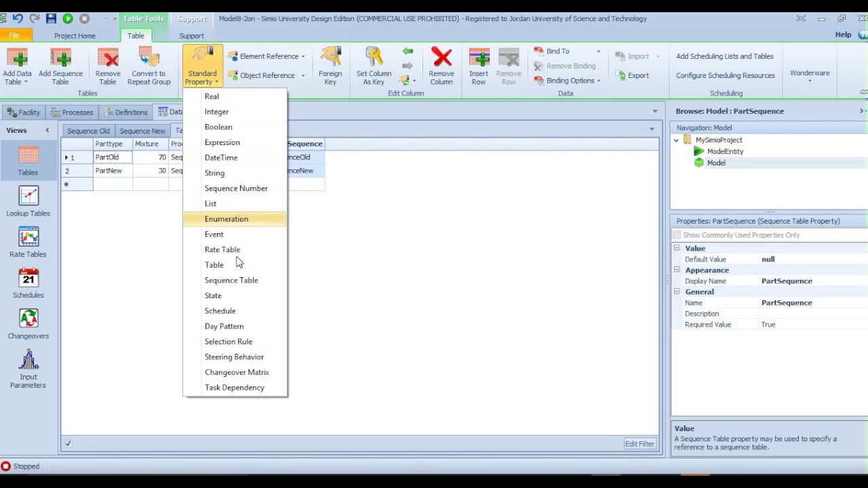Screen dimensions: 868x488
Task: Click the Insert Row icon
Action: 479,66
